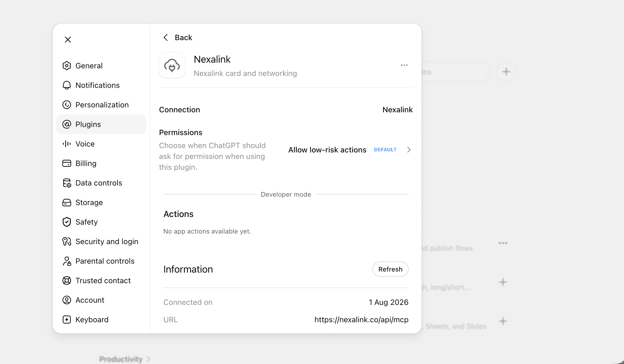Open the Trusted contact section
The width and height of the screenshot is (624, 364).
pyautogui.click(x=101, y=280)
